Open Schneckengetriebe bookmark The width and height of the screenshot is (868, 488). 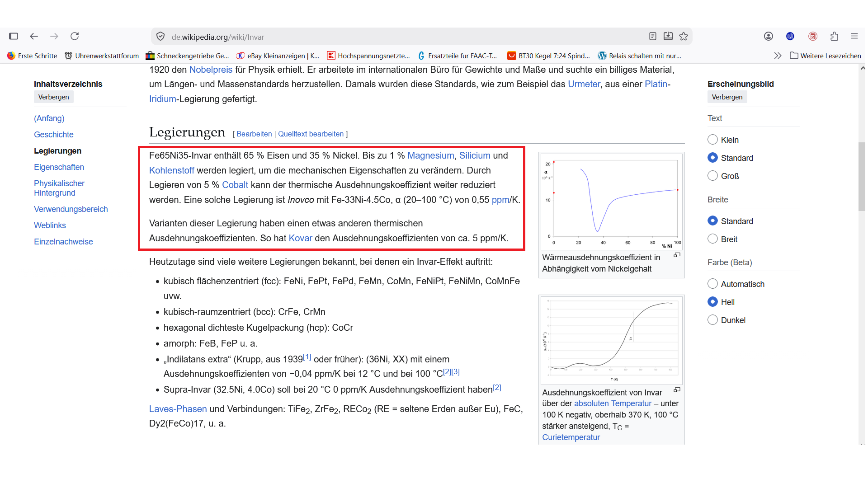187,56
